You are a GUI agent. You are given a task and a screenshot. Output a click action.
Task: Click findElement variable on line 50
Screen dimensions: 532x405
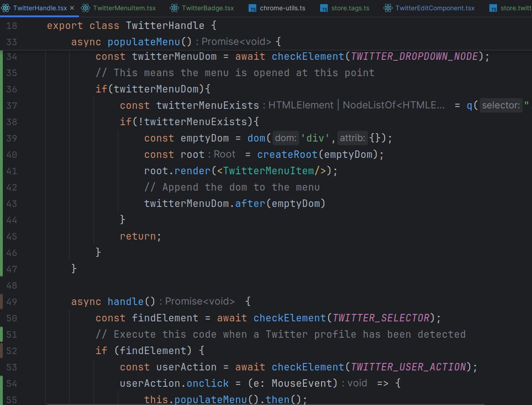click(165, 318)
